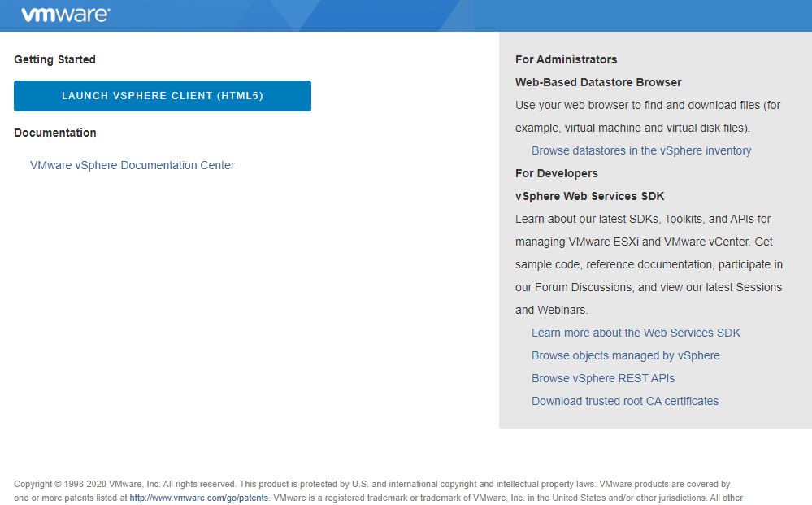Visit the vmware.com/go/patents link
The height and width of the screenshot is (505, 812).
pos(199,498)
